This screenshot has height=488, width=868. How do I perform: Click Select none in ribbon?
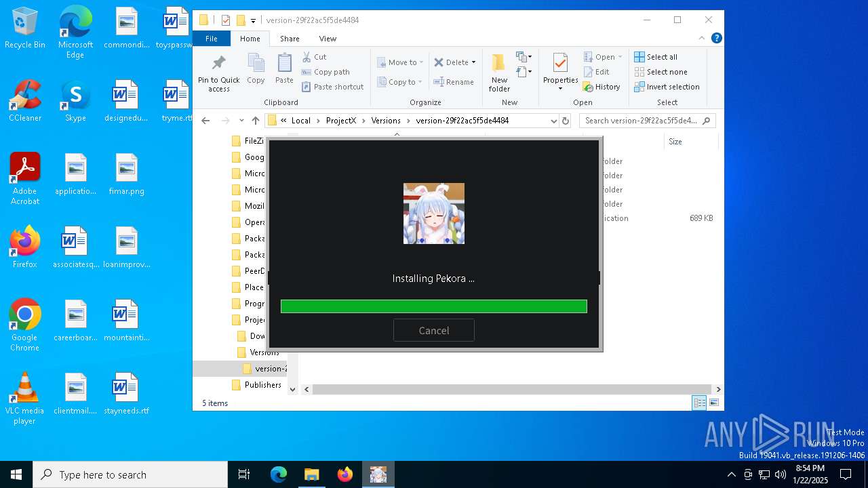pyautogui.click(x=660, y=72)
